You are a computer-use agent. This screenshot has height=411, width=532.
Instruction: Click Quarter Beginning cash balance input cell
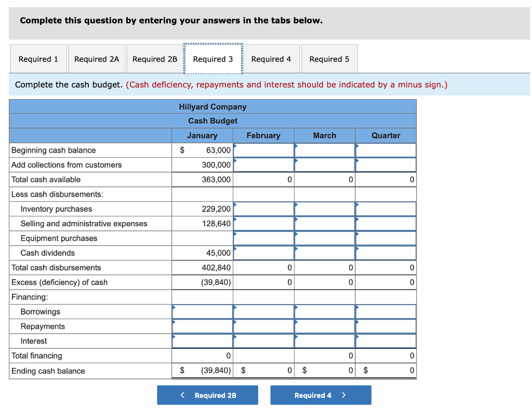point(385,150)
